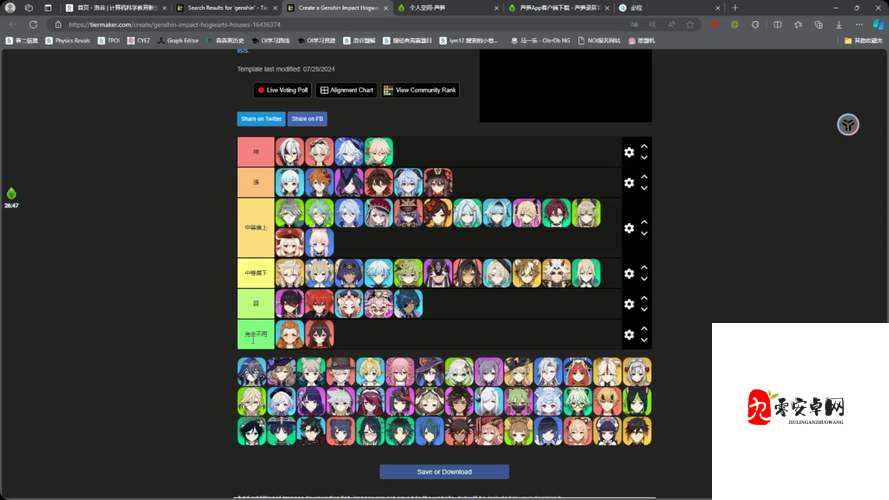889x500 pixels.
Task: Select the red tier label cell
Action: pyautogui.click(x=256, y=152)
